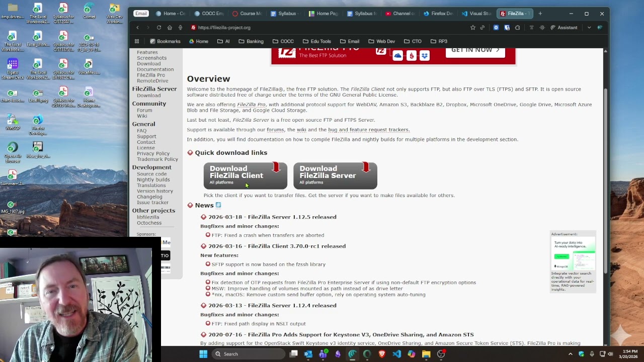Switch to the Course Mc tab

248,14
